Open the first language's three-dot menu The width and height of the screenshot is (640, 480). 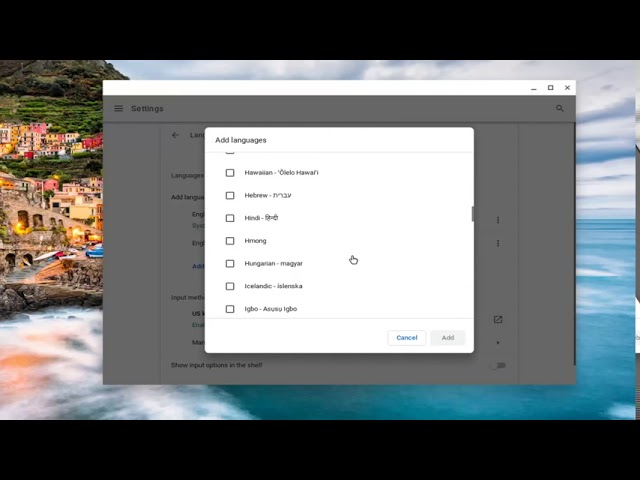[x=498, y=220]
